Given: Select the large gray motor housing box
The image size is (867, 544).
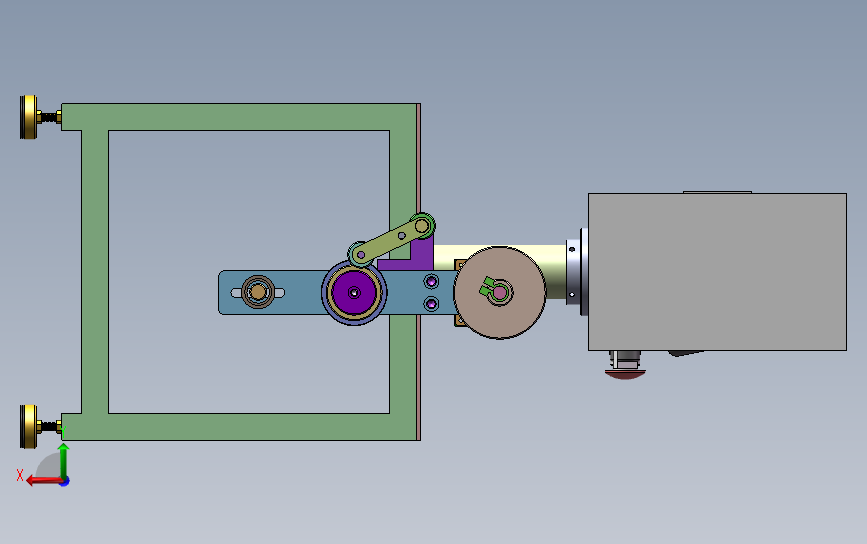Looking at the screenshot, I should point(717,272).
